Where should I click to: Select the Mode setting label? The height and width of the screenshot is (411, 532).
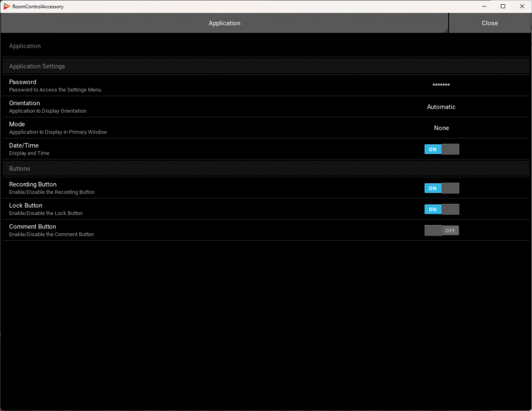[17, 125]
